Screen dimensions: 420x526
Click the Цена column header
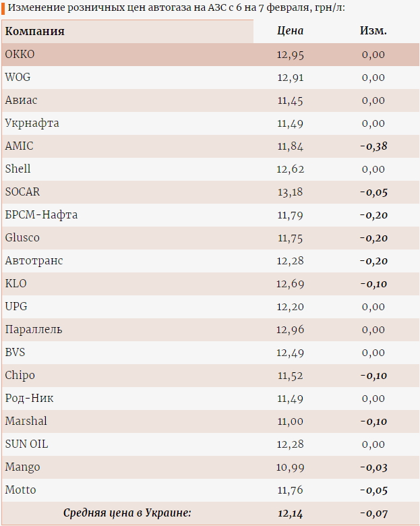coord(290,30)
